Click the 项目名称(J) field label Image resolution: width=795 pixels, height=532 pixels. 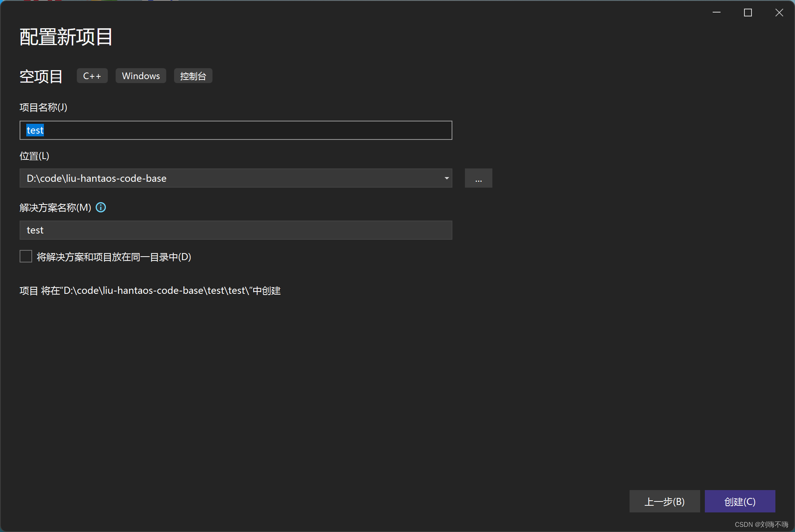click(x=44, y=107)
